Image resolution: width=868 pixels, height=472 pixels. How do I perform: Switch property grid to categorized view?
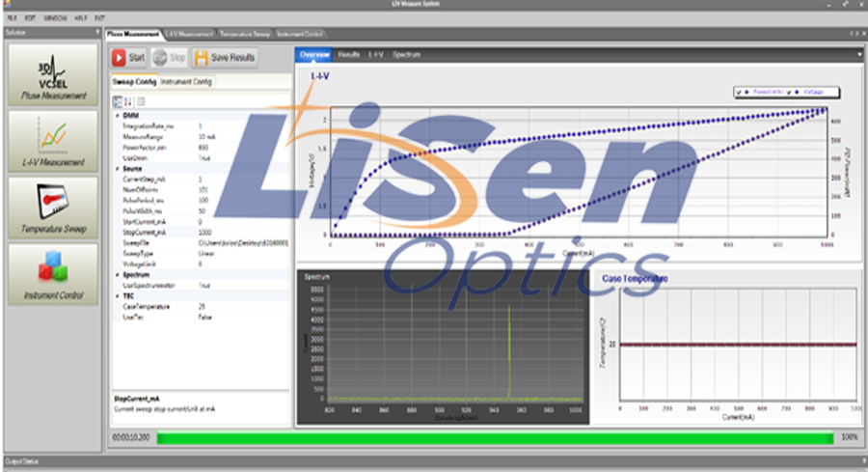pos(118,101)
